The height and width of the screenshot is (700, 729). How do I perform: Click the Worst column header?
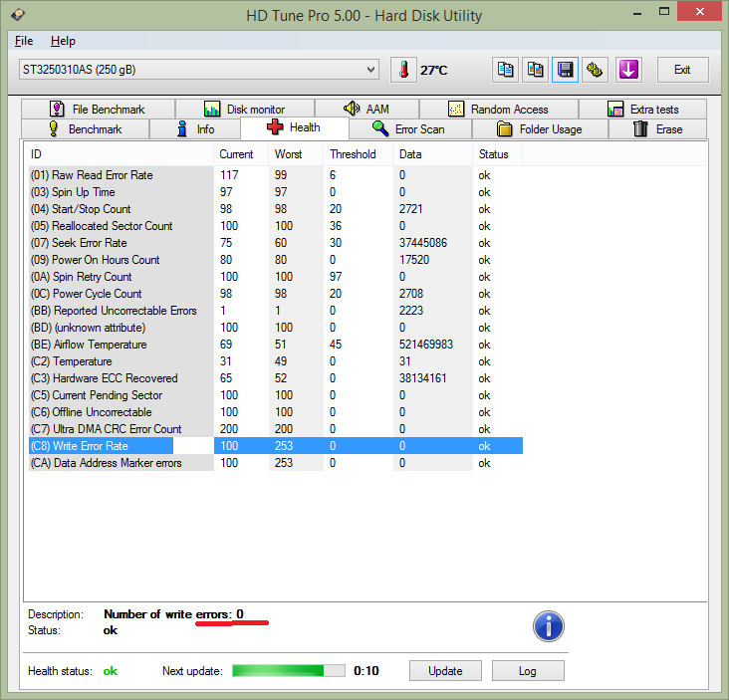click(x=296, y=154)
